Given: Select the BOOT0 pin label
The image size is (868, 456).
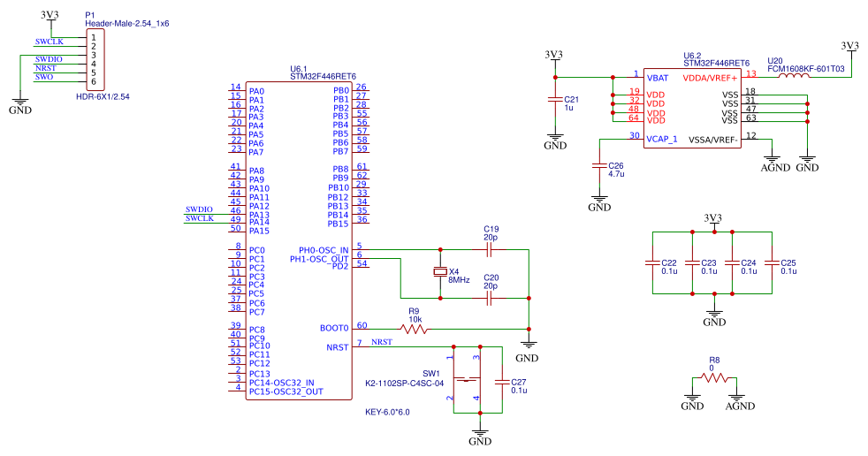Looking at the screenshot, I should (334, 328).
